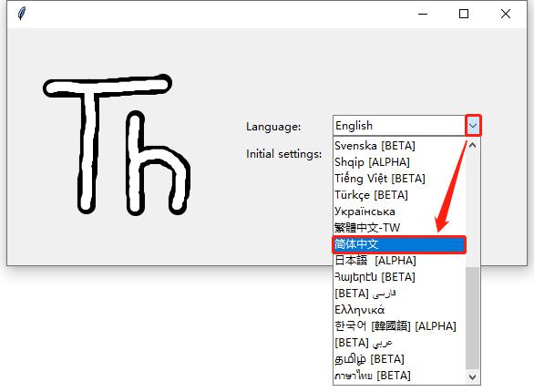
Task: Click the language list scrollbar thumb
Action: pos(472,317)
